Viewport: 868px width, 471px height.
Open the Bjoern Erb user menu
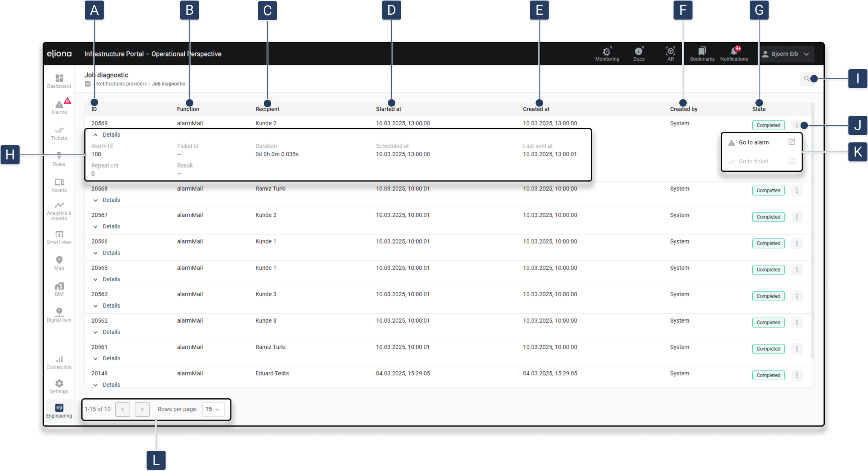785,54
